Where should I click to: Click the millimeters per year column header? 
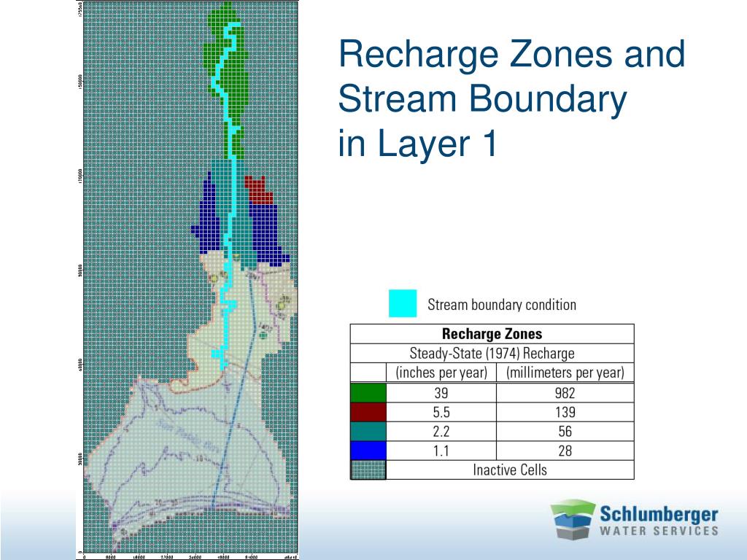click(565, 373)
